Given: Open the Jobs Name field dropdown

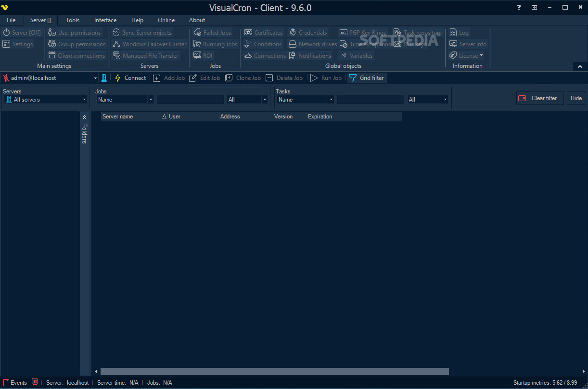Looking at the screenshot, I should point(151,100).
